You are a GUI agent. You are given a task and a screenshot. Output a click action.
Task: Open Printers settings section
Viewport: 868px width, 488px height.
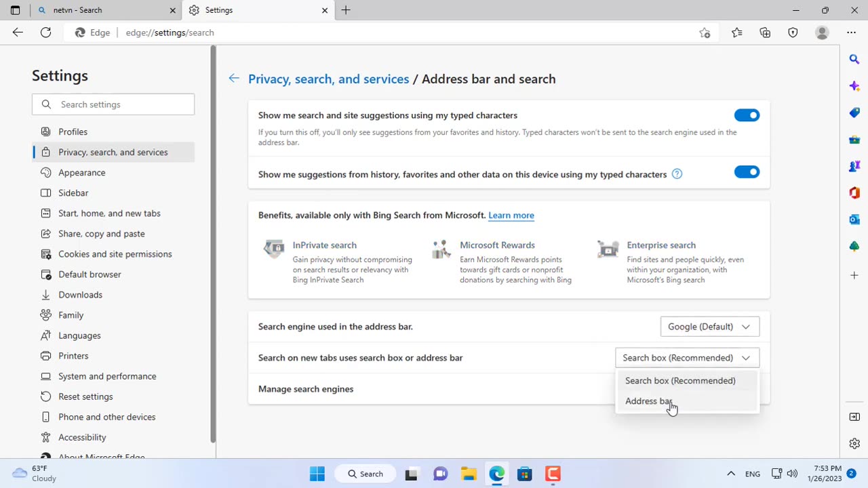pos(113,355)
